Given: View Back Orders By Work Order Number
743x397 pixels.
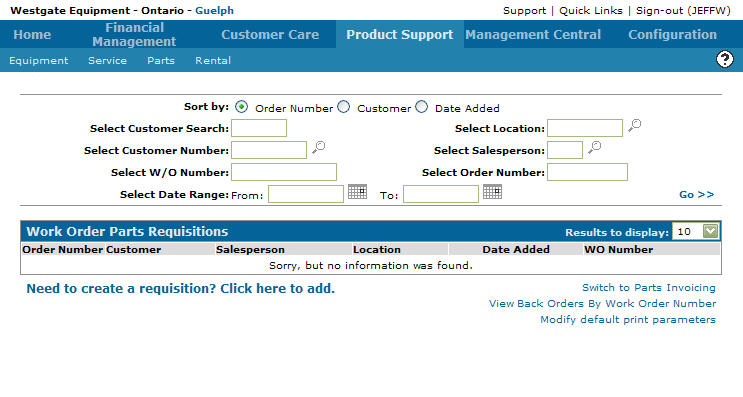Looking at the screenshot, I should click(x=602, y=304).
